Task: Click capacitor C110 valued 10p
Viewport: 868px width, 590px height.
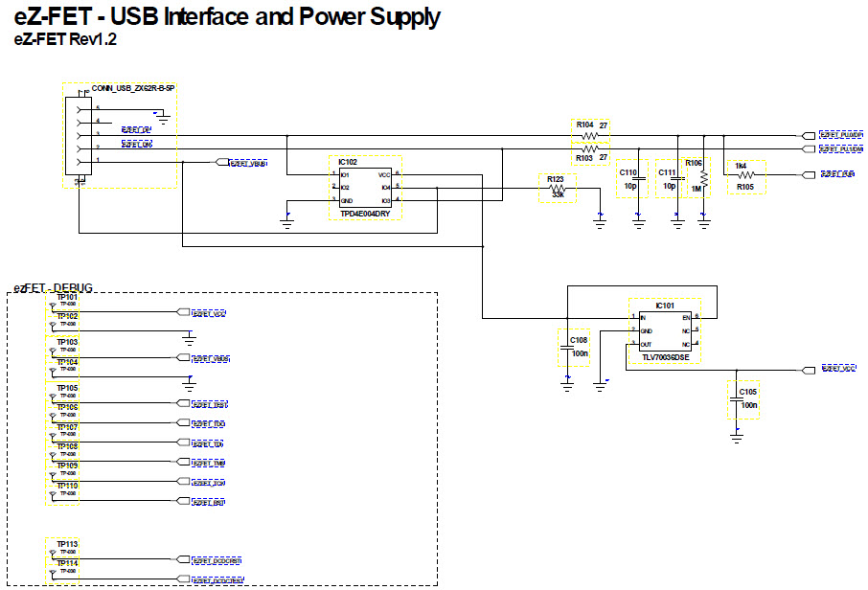Action: pos(639,178)
